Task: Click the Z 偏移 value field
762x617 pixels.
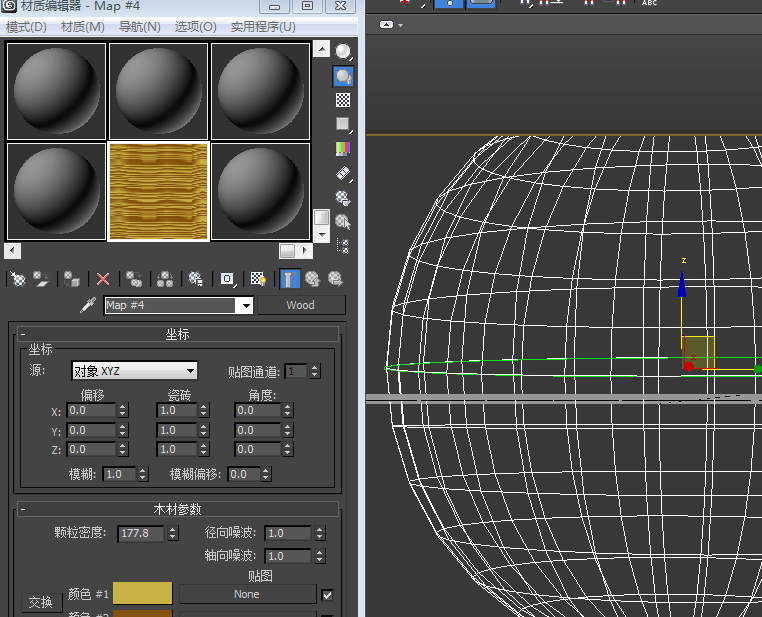Action: 91,449
